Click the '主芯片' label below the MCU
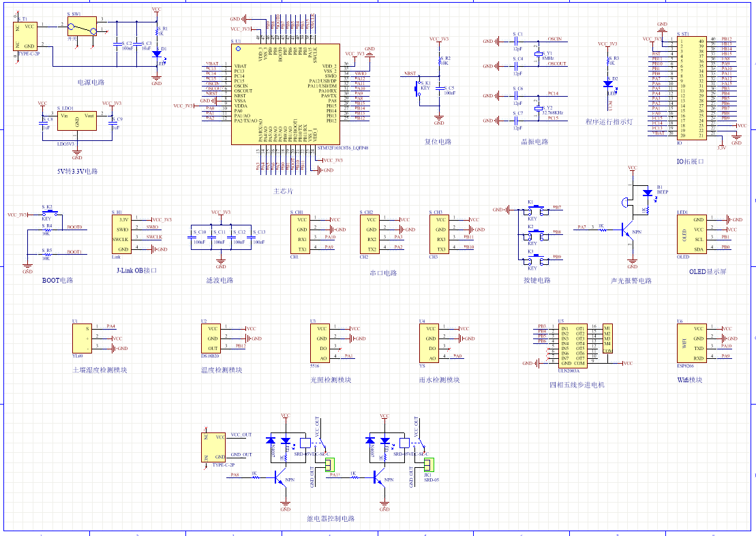The width and height of the screenshot is (756, 536). click(x=284, y=191)
